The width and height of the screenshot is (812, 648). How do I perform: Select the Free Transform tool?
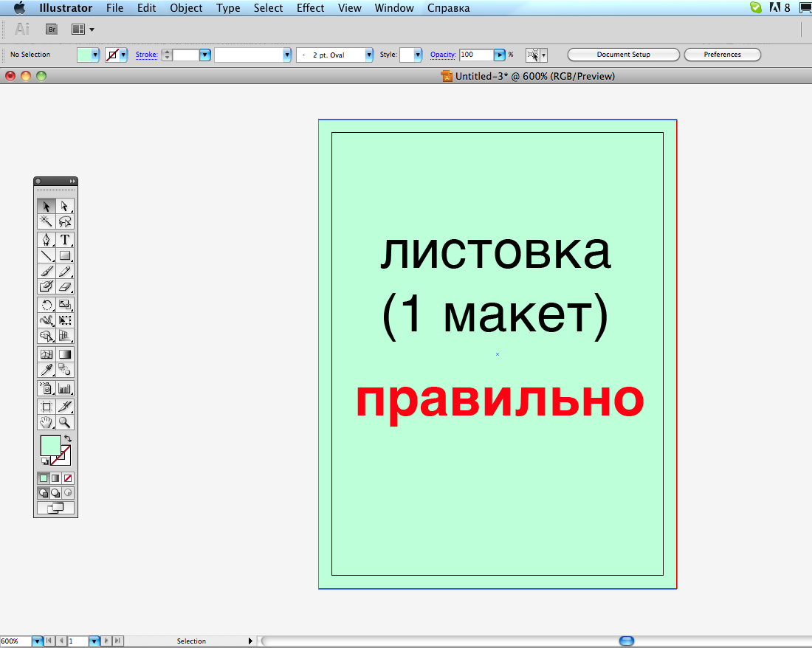point(65,320)
